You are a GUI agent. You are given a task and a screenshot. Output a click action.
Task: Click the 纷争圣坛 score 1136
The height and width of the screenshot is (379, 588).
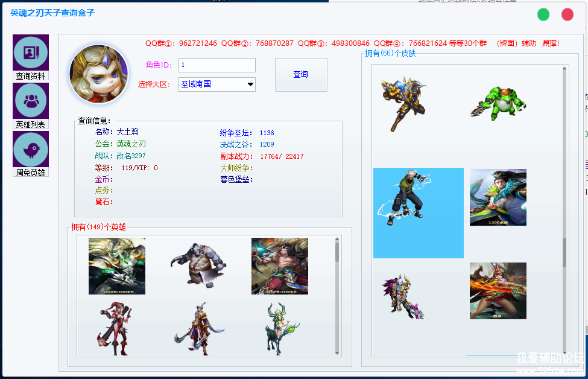tap(267, 133)
